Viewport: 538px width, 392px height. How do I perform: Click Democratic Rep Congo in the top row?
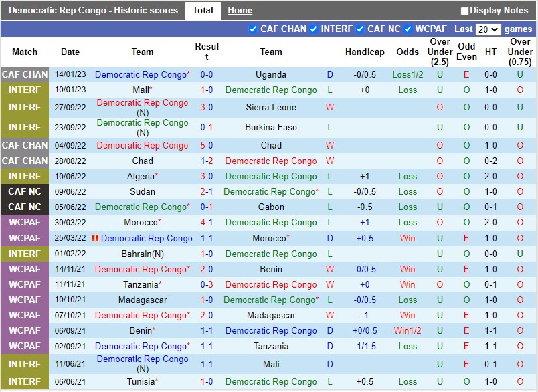tap(143, 74)
